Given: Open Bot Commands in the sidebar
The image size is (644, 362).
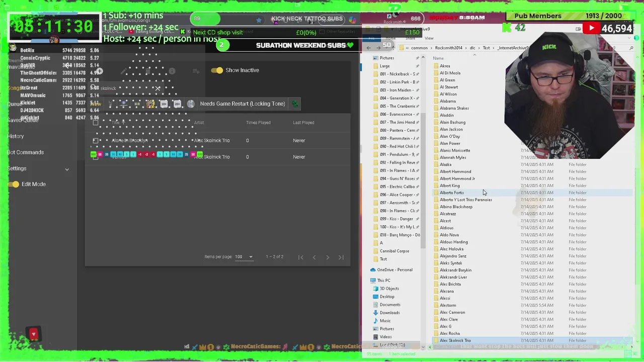Looking at the screenshot, I should pos(26,152).
